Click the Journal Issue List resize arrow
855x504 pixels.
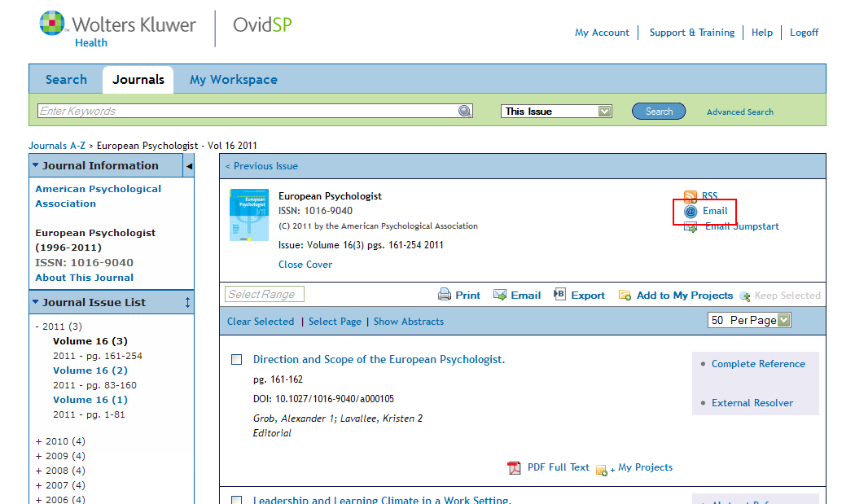coord(187,303)
